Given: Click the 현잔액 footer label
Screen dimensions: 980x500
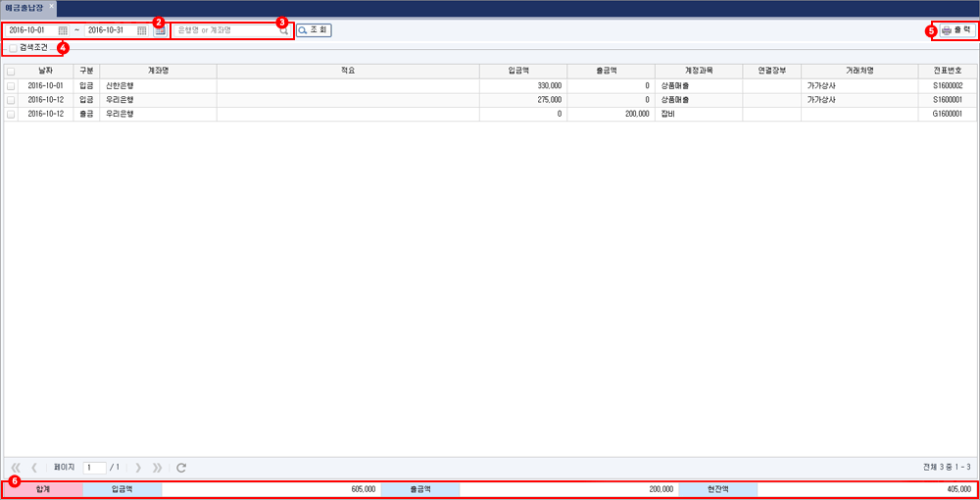Looking at the screenshot, I should [717, 489].
